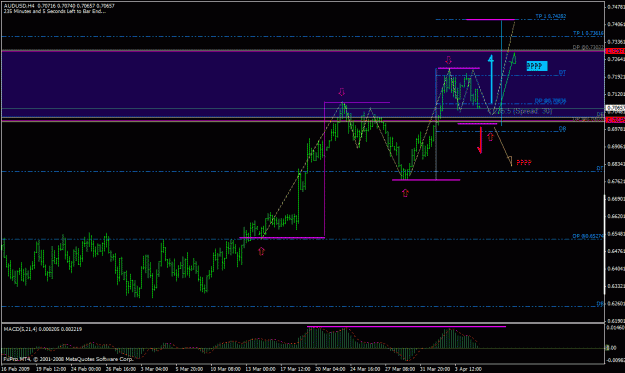Click the 3 Mar 04:00 time axis label
The height and width of the screenshot is (373, 625).
tap(154, 369)
